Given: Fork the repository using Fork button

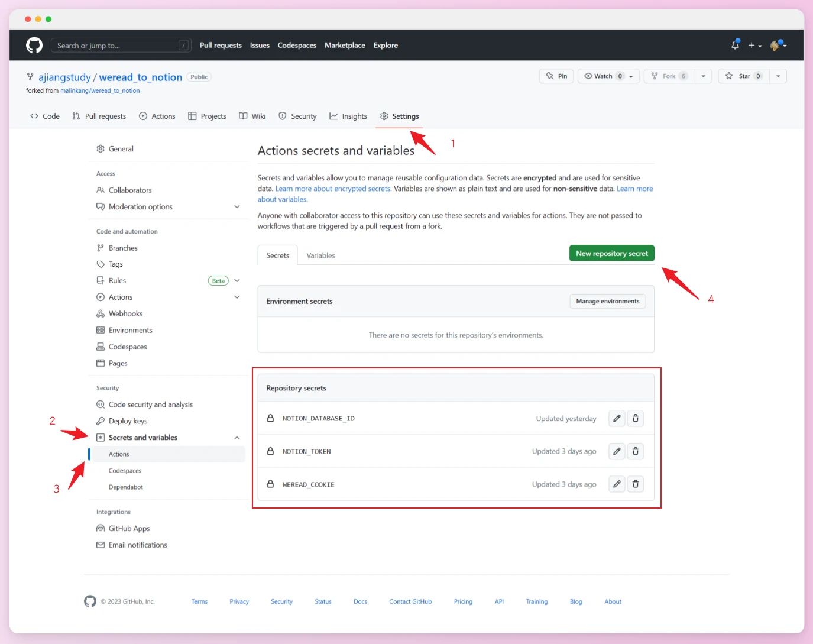Looking at the screenshot, I should tap(669, 76).
